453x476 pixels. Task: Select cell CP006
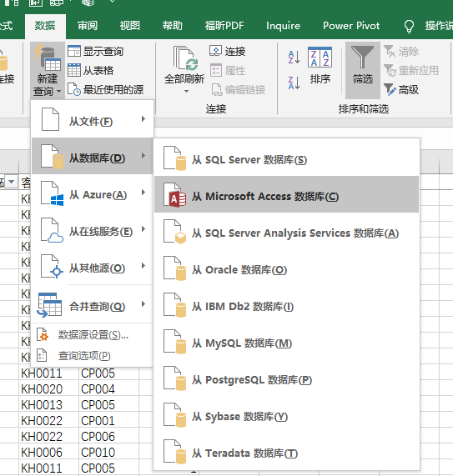pyautogui.click(x=108, y=437)
